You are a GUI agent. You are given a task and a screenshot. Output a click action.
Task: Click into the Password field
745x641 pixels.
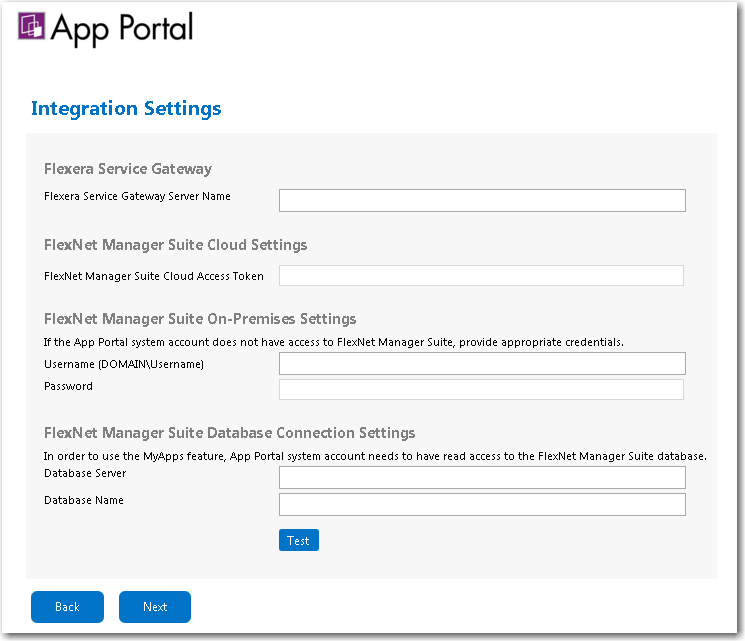pyautogui.click(x=481, y=389)
